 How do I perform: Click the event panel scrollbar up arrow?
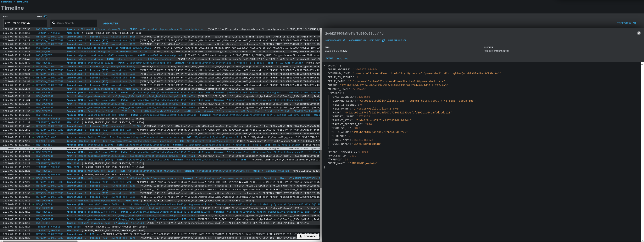[642, 64]
